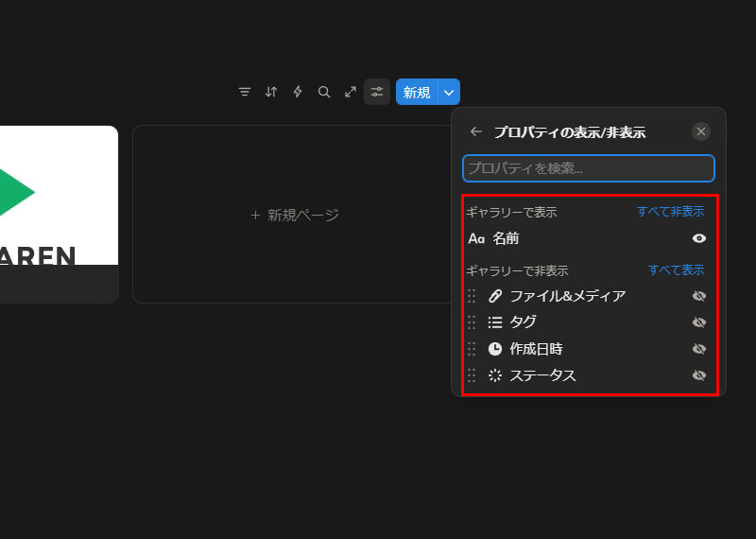Click the + 新規ページ card
This screenshot has width=756, height=539.
click(294, 215)
